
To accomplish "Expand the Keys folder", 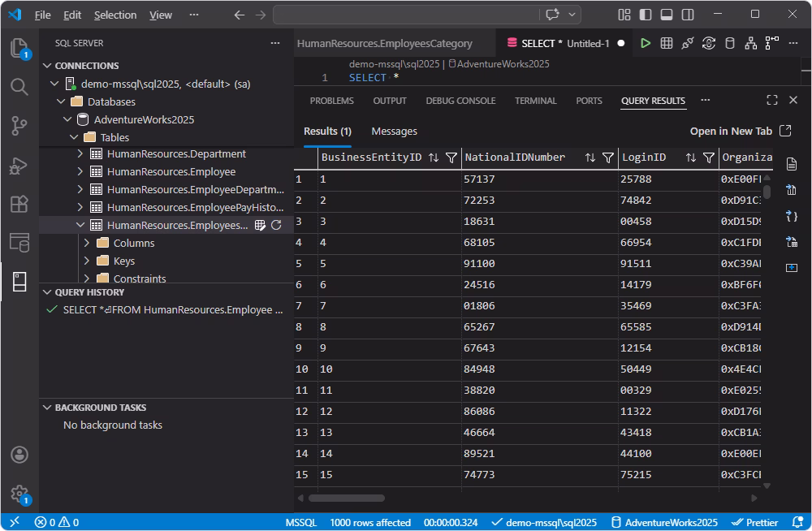I will 87,261.
